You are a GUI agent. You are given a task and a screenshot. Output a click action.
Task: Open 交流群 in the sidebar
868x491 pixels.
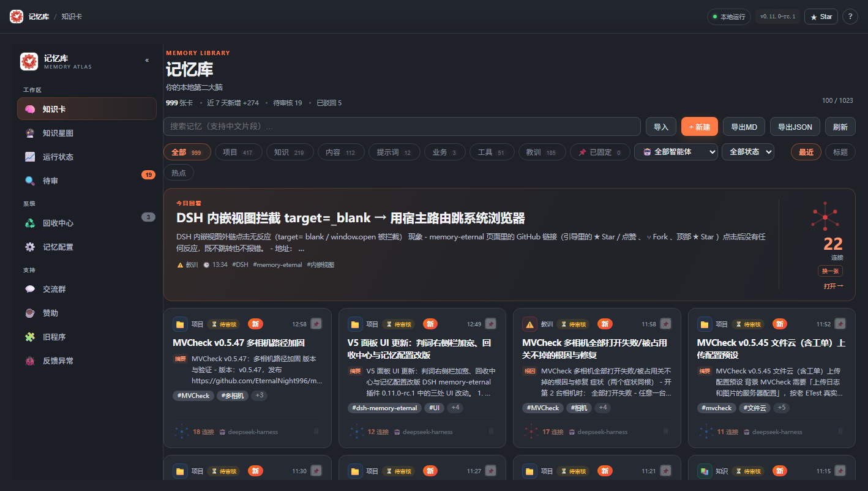click(x=87, y=289)
